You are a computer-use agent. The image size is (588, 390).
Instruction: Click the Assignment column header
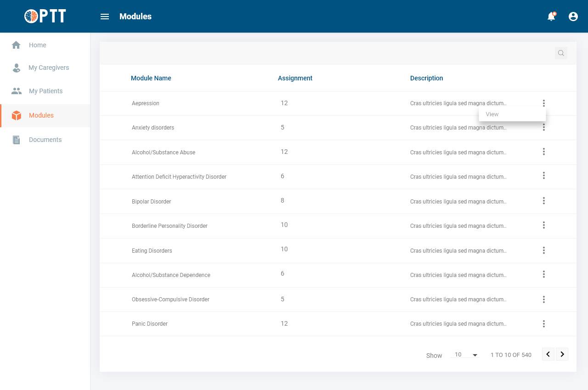pos(295,78)
